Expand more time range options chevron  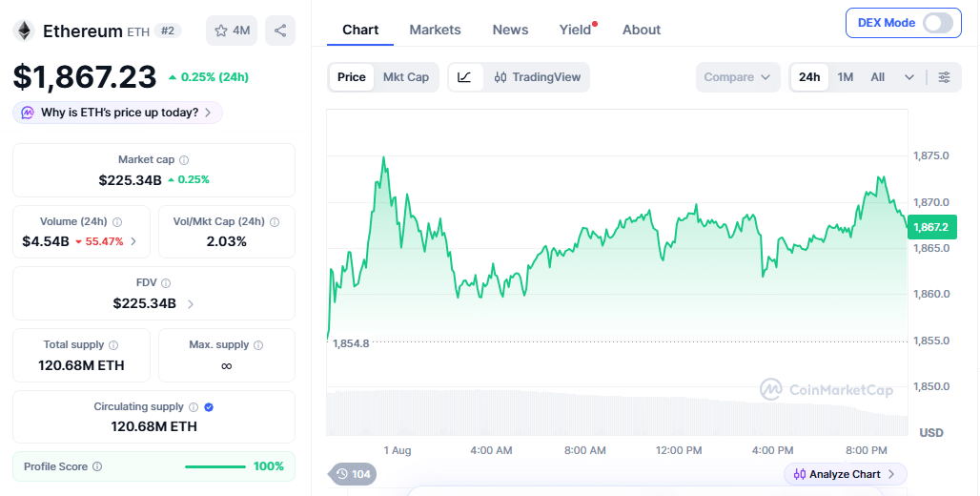[909, 77]
